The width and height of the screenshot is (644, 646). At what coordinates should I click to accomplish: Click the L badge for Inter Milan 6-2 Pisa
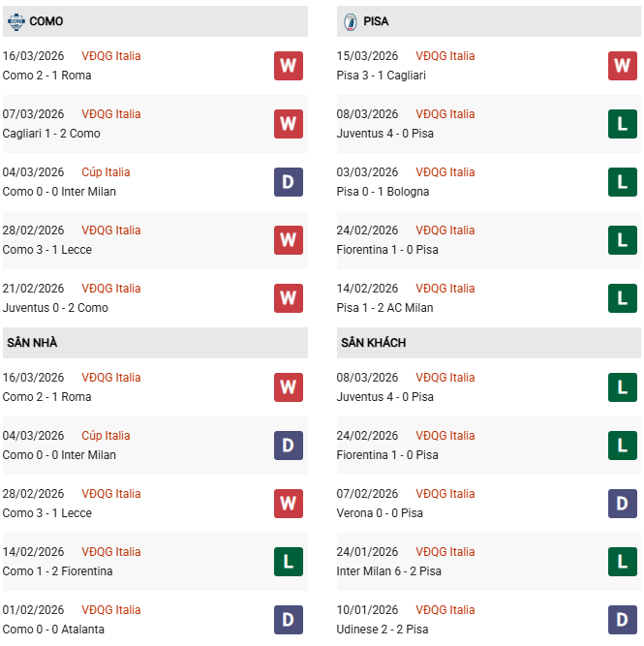[622, 562]
